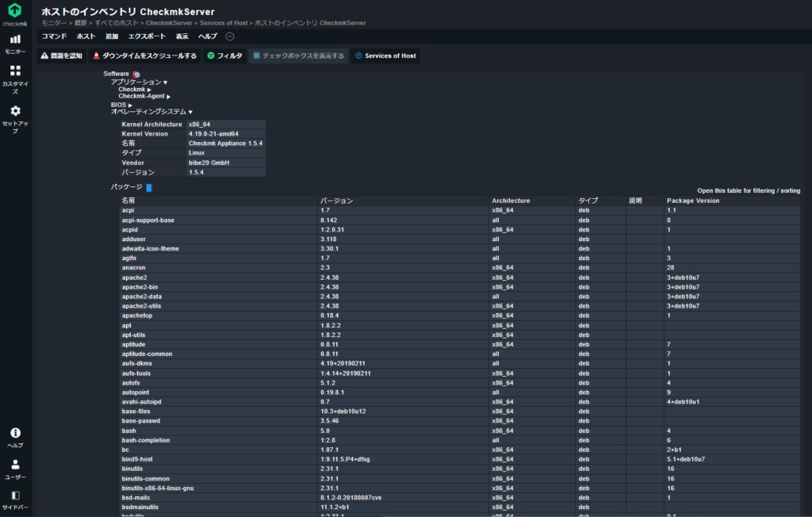Acknowledge problems button
This screenshot has width=812, height=517.
[62, 56]
